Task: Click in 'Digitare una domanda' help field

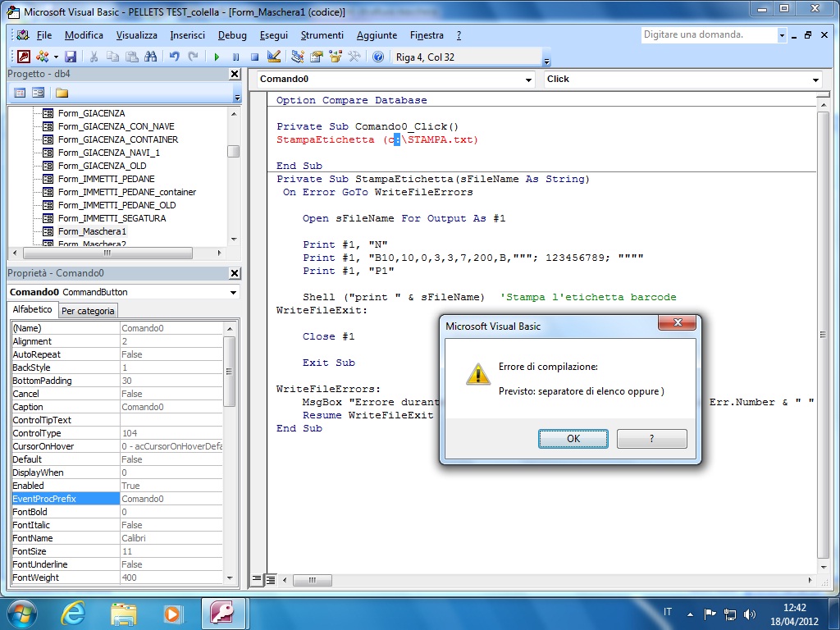Action: click(708, 35)
